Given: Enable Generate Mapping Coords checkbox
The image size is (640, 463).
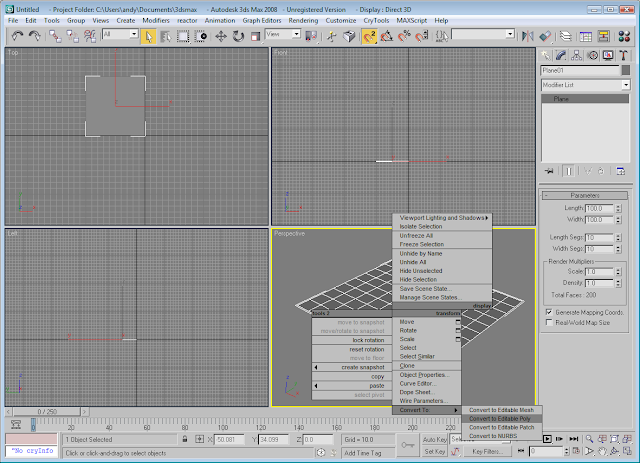Looking at the screenshot, I should pos(549,312).
